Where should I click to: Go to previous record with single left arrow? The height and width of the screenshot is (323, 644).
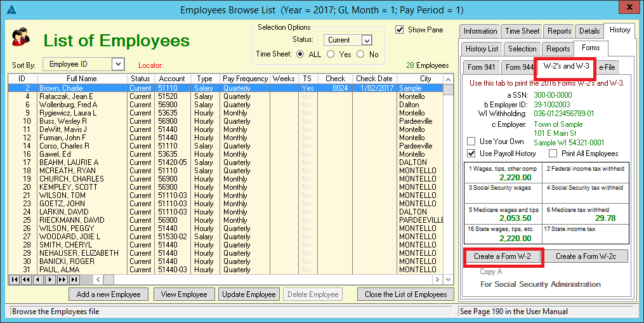pyautogui.click(x=38, y=279)
